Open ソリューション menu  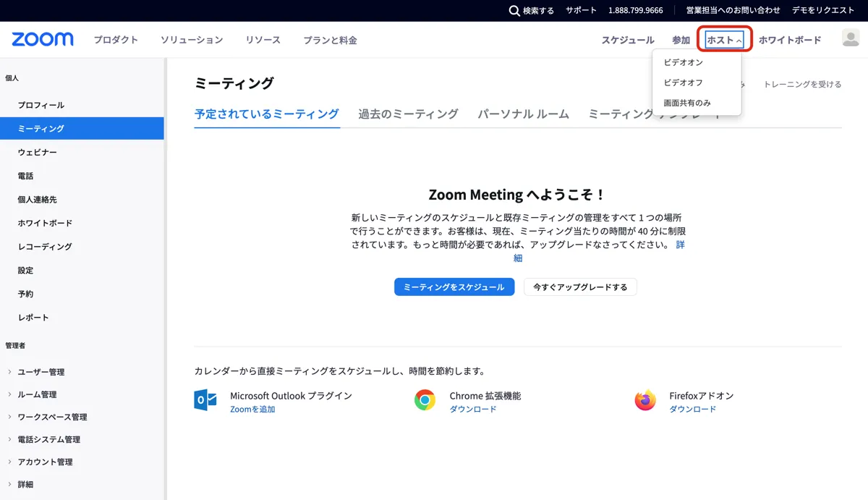(192, 40)
